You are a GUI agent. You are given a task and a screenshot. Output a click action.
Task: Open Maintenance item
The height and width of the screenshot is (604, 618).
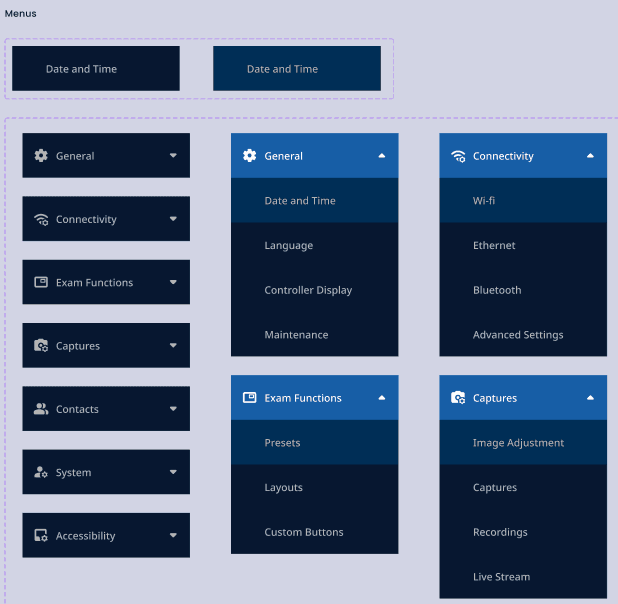[315, 335]
